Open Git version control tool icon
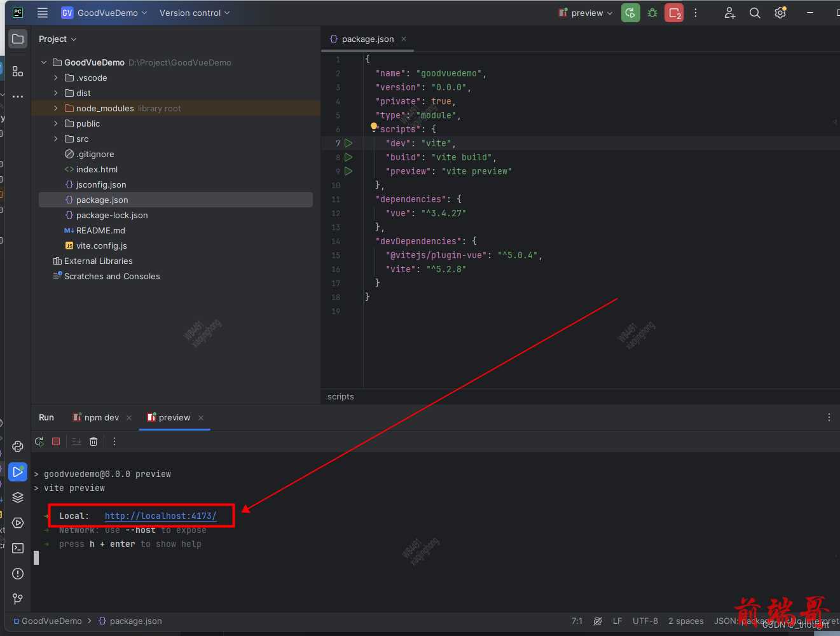The height and width of the screenshot is (636, 840). point(18,599)
